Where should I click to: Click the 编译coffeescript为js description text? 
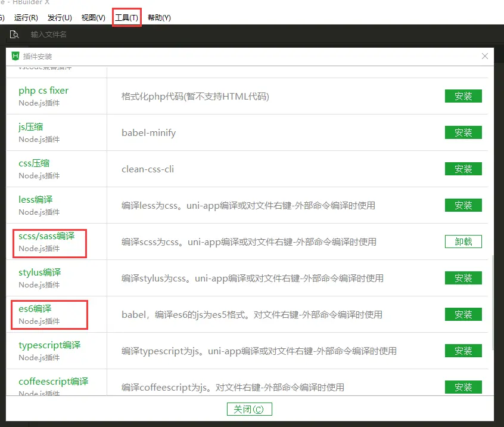[x=233, y=387]
